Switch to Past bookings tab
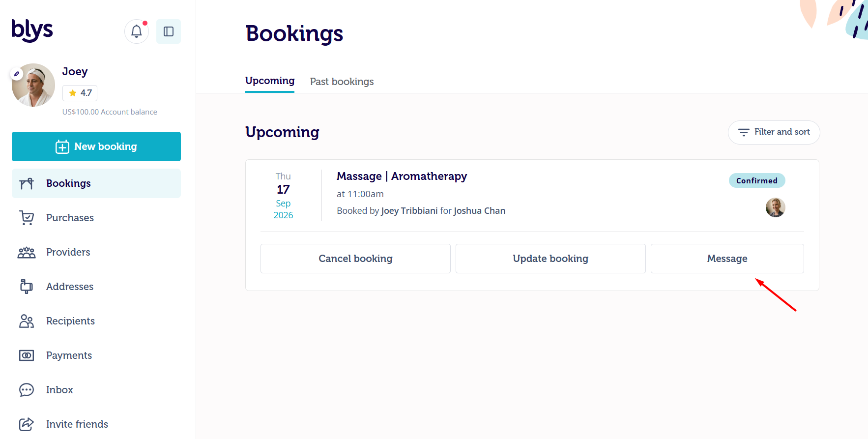The image size is (868, 439). [342, 82]
